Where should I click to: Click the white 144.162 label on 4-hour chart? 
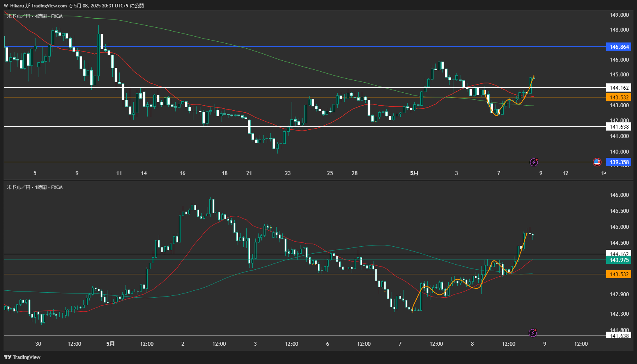point(619,88)
